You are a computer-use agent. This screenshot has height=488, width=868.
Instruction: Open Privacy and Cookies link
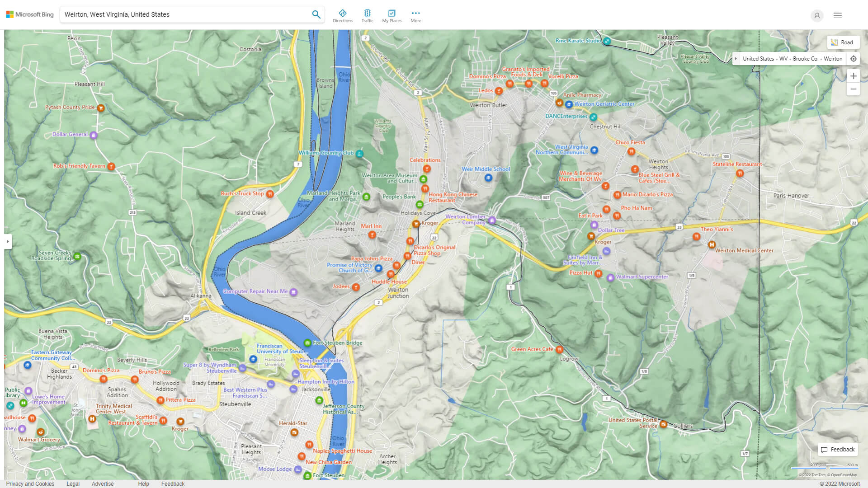tap(30, 483)
